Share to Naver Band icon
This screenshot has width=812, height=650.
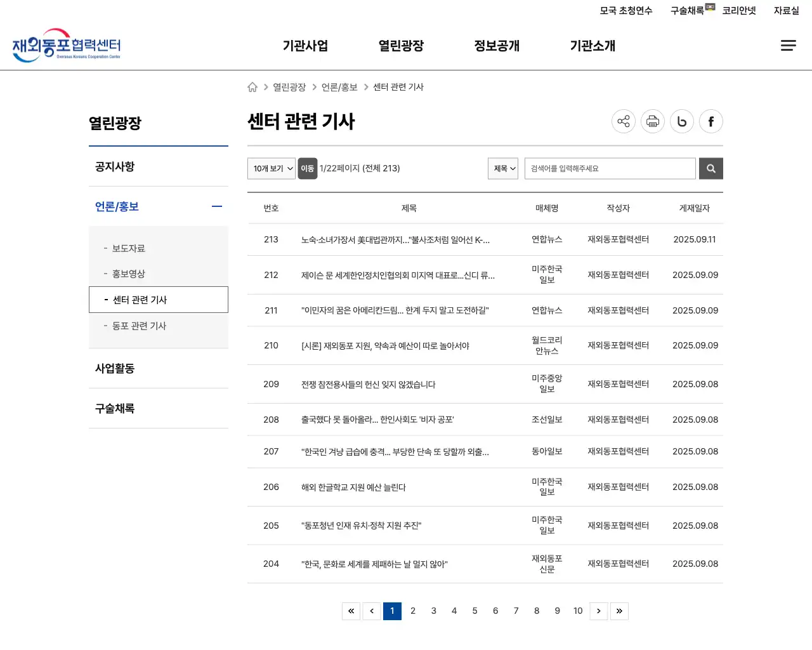coord(682,121)
